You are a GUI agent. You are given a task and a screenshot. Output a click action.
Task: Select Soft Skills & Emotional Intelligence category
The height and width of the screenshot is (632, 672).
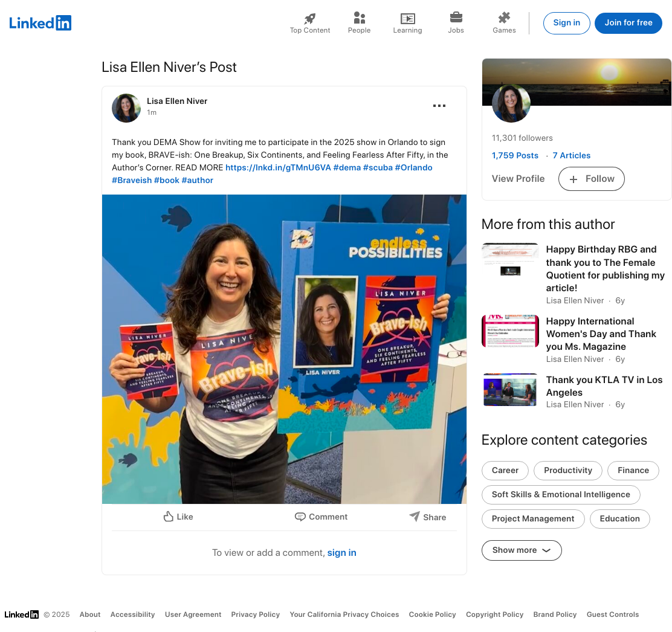(x=561, y=494)
